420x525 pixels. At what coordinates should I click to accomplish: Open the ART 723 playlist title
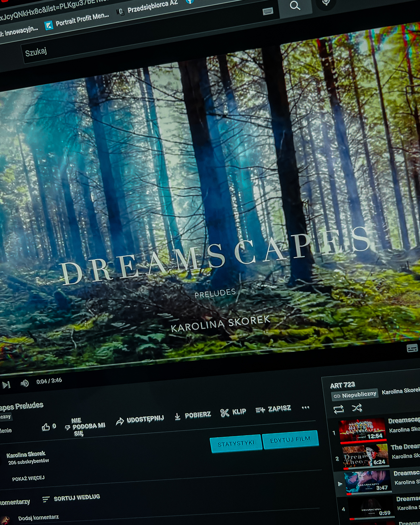[342, 385]
